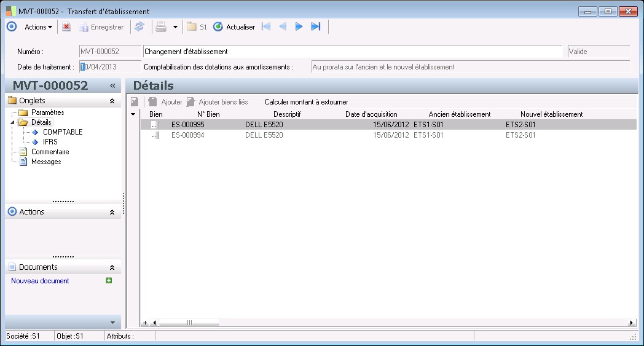Collapse the Onglets panel section
The width and height of the screenshot is (644, 346).
(x=112, y=101)
